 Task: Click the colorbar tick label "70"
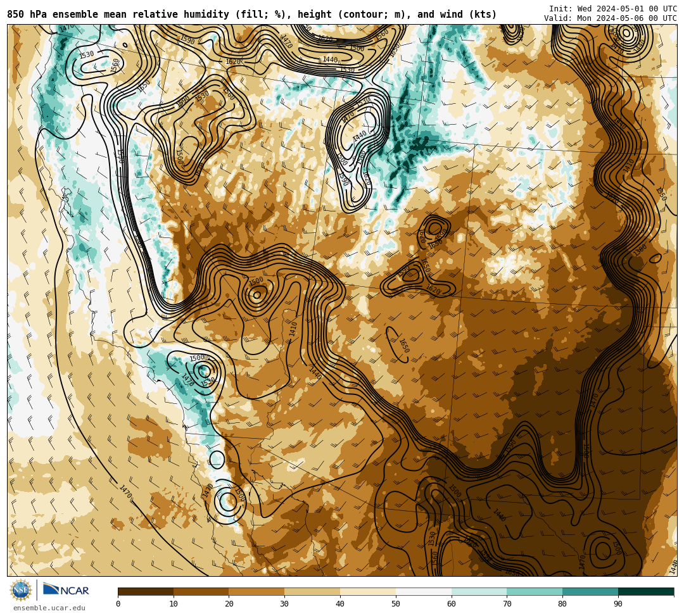[507, 604]
